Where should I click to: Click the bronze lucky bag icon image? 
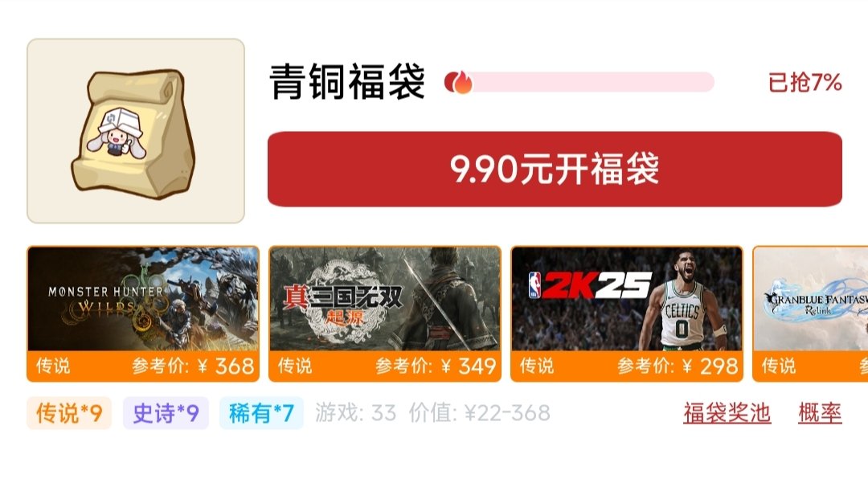coord(136,131)
